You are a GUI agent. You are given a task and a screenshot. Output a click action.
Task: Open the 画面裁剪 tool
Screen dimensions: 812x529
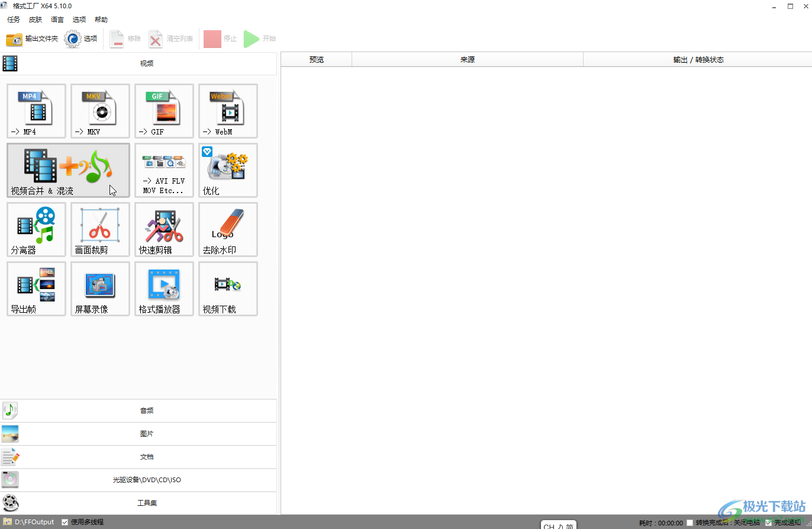pyautogui.click(x=100, y=229)
